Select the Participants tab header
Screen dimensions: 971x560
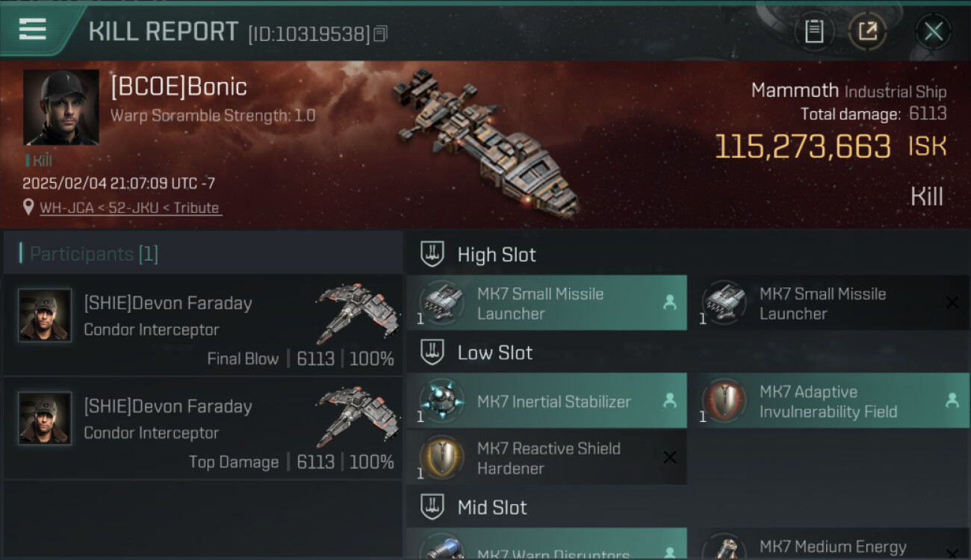pyautogui.click(x=94, y=254)
